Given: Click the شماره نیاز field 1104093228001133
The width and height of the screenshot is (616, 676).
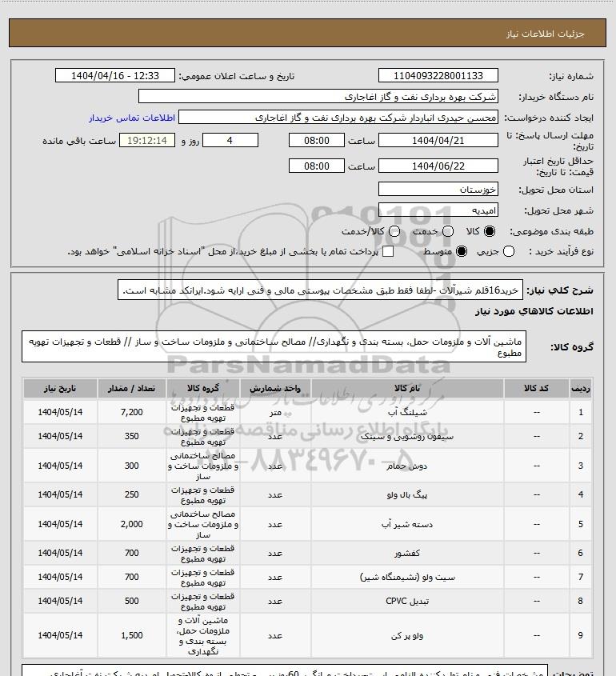Looking at the screenshot, I should pos(438,75).
